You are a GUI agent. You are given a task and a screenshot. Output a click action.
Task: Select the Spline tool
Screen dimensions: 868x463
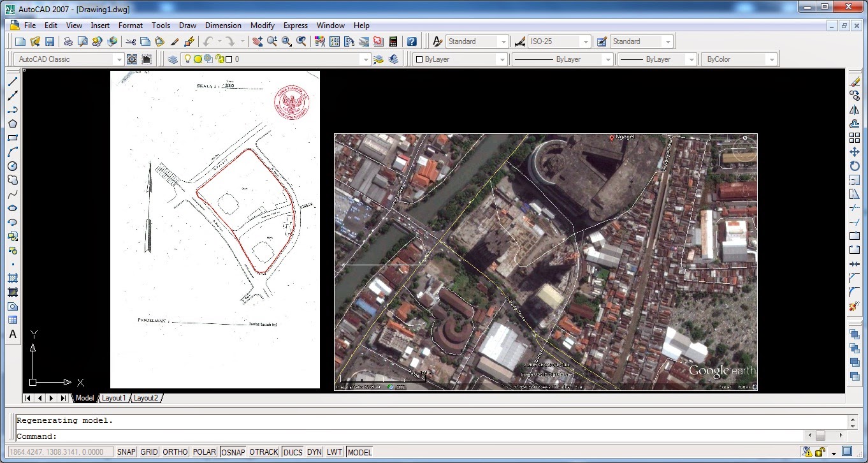13,194
